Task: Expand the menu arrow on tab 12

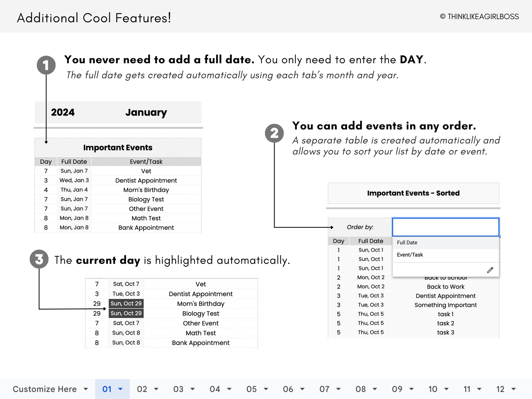Action: point(514,389)
